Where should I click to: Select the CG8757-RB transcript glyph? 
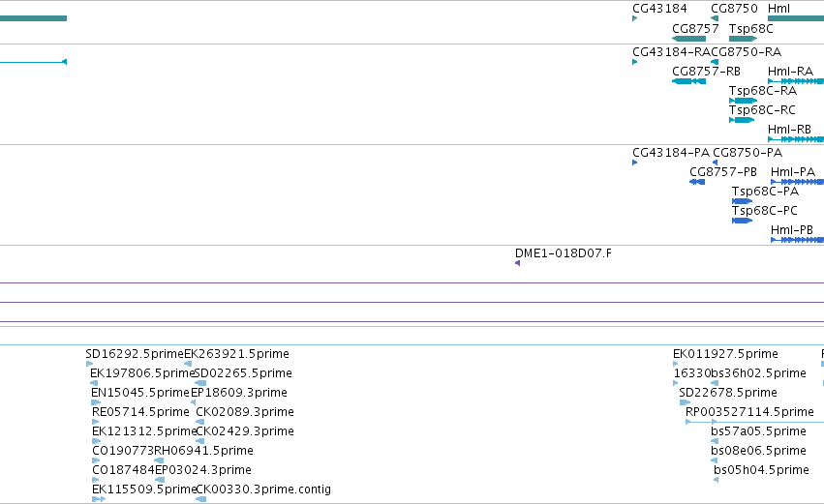coord(689,81)
